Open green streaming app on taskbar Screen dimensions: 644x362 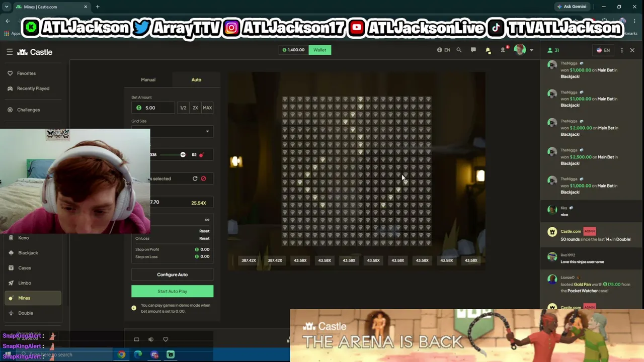(x=171, y=354)
